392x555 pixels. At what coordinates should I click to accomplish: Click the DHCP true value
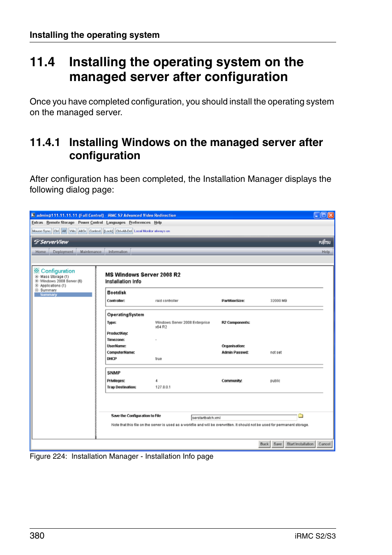[x=159, y=359]
